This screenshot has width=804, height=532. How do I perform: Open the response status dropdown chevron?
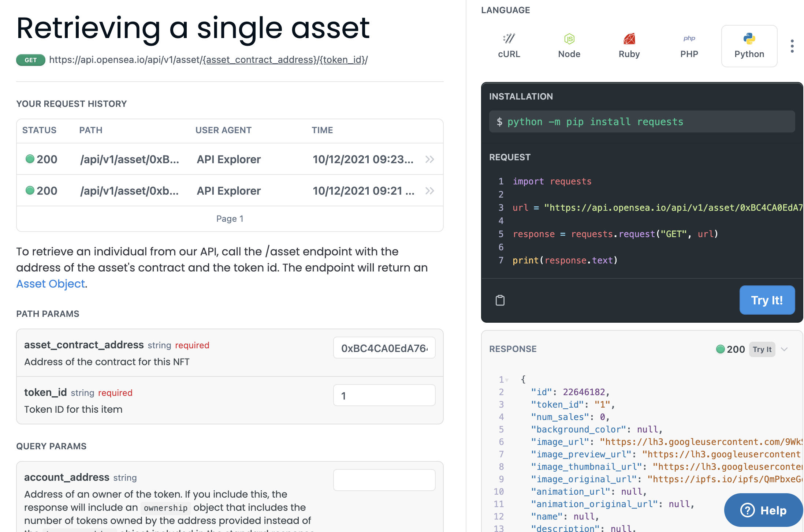[x=784, y=349]
